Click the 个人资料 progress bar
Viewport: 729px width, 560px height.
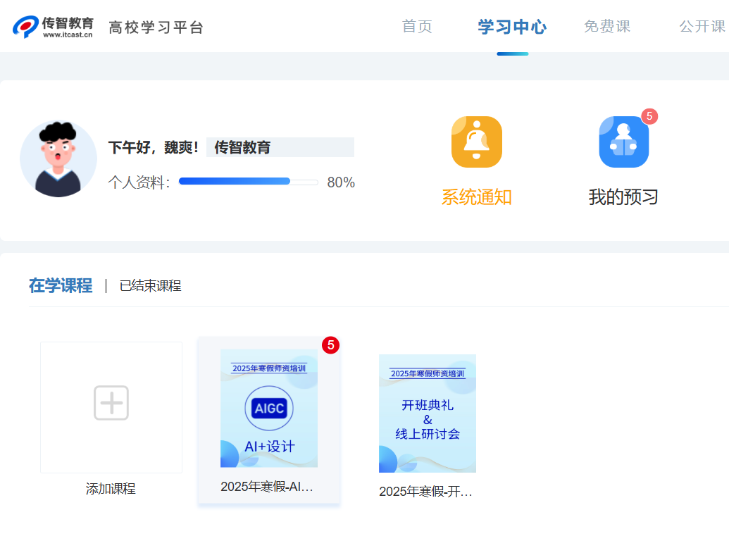[248, 182]
